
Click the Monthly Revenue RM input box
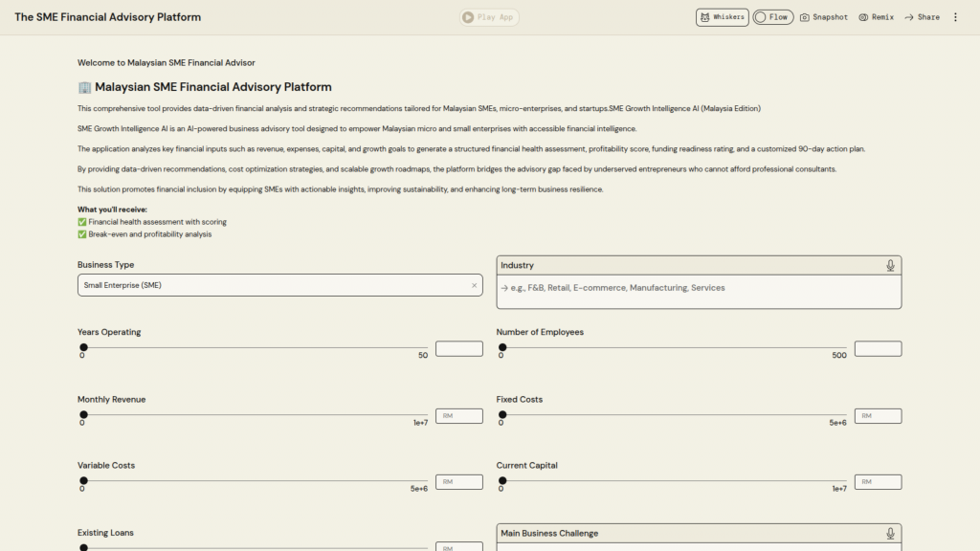[458, 416]
